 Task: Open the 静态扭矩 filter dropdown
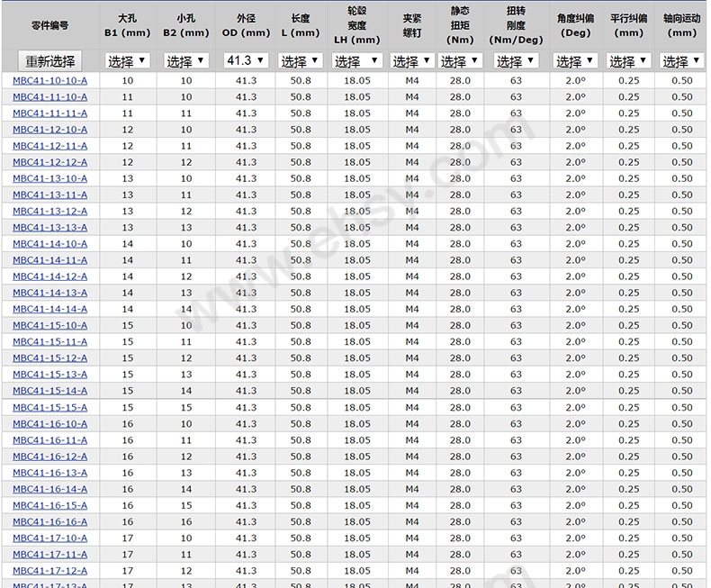click(x=460, y=60)
